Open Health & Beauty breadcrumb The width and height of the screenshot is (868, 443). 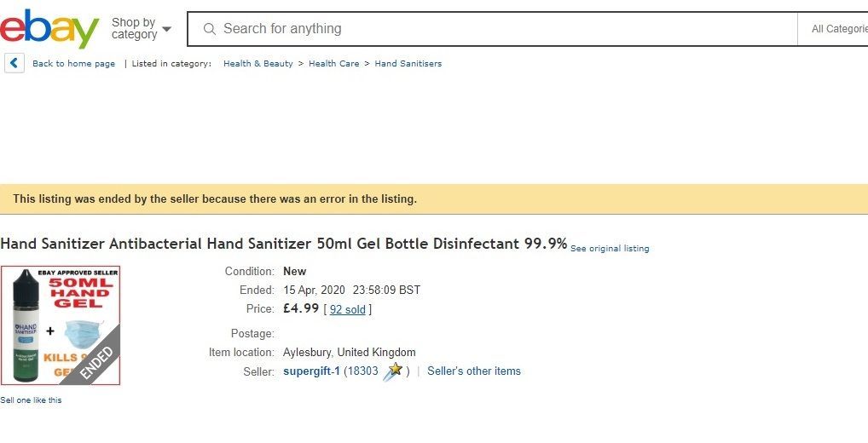click(x=258, y=64)
